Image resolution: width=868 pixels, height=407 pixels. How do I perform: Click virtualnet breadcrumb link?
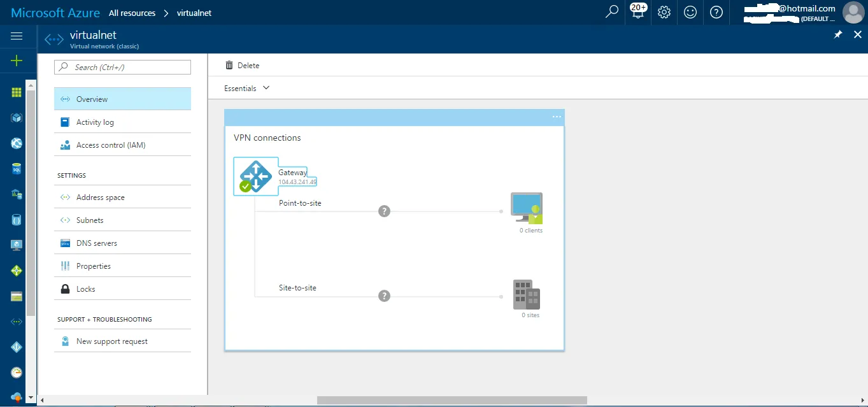(x=194, y=13)
